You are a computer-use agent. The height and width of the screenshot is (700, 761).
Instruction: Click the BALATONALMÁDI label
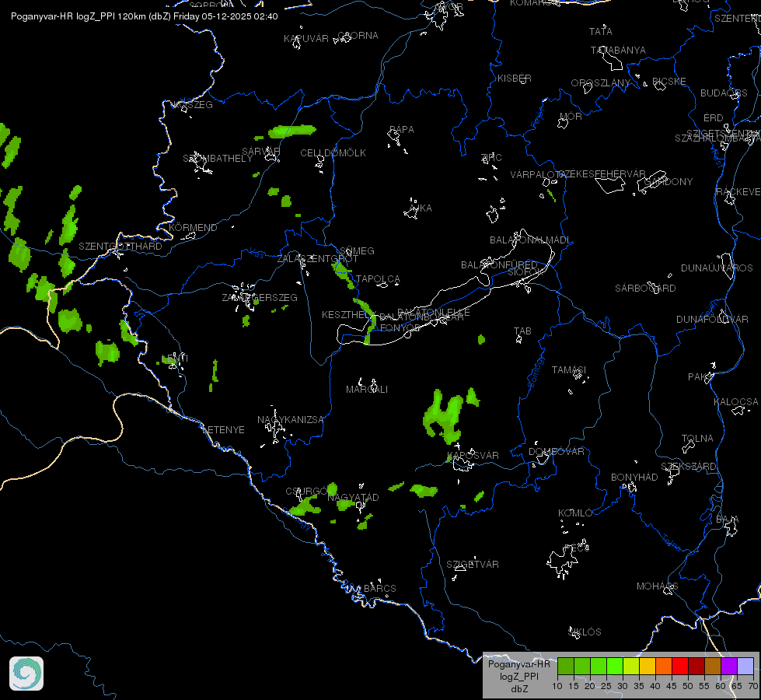(x=530, y=240)
